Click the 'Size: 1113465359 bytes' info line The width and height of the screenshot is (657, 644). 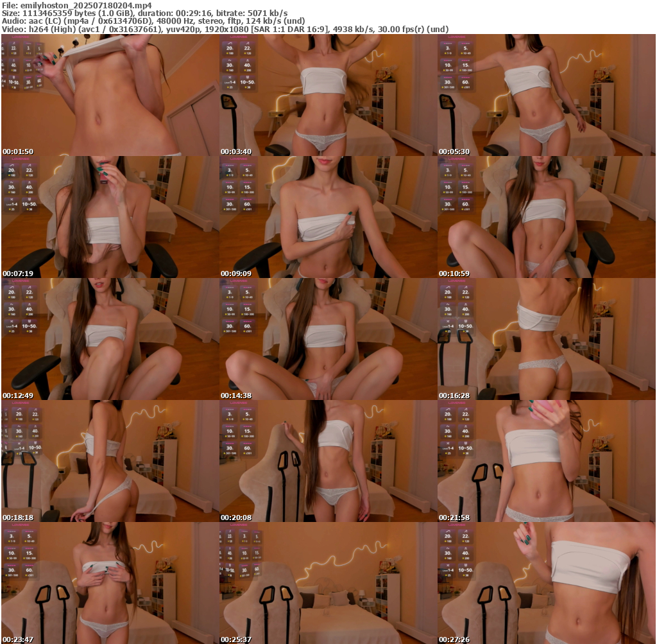pos(144,13)
